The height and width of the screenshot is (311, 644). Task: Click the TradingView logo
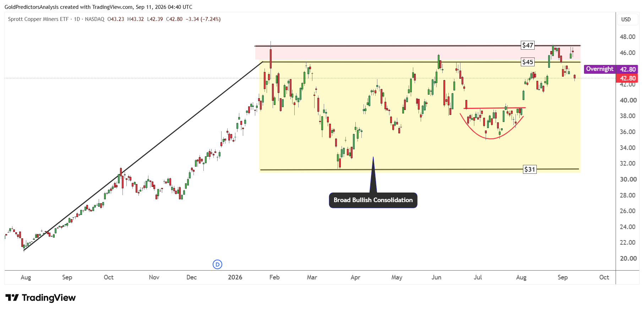(40, 298)
